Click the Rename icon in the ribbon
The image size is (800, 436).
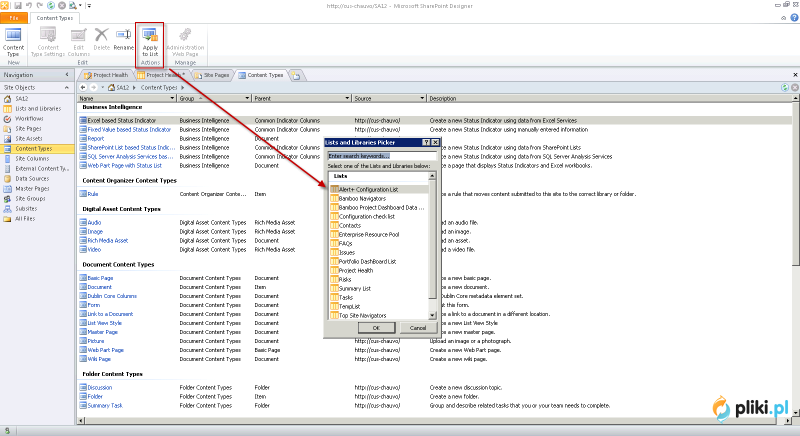coord(123,39)
